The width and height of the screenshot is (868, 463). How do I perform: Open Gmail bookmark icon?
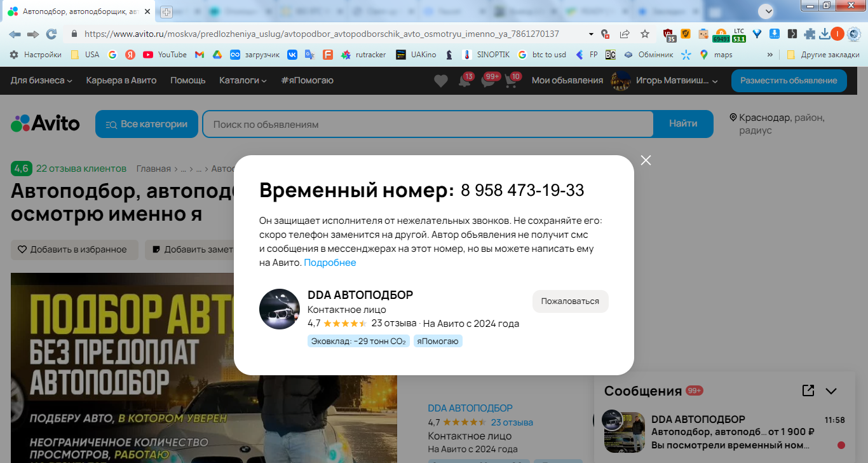click(200, 55)
